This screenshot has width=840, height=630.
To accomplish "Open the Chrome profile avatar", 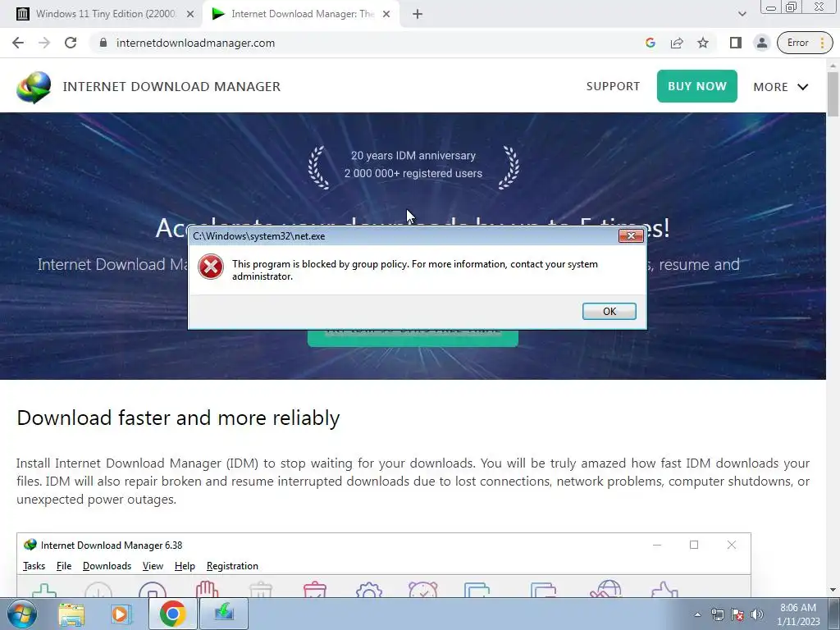I will (761, 43).
